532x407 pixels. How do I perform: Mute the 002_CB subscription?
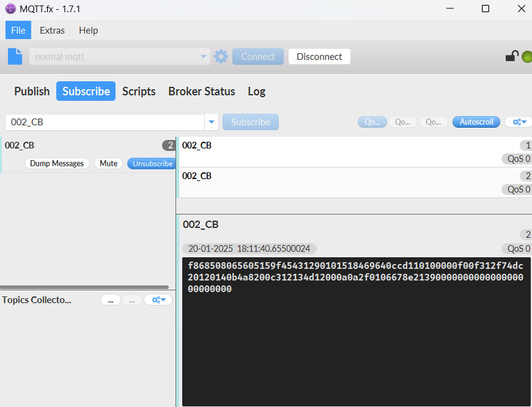click(x=108, y=164)
